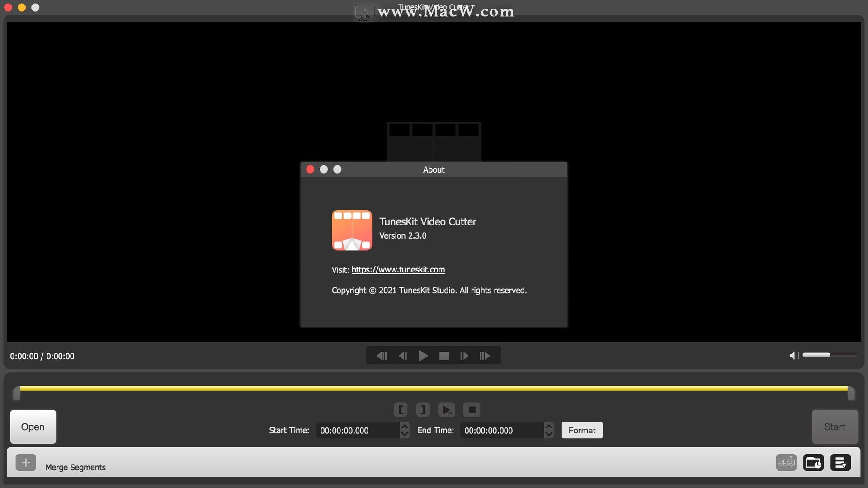Open the menu list icon
The height and width of the screenshot is (488, 868).
[x=840, y=463]
